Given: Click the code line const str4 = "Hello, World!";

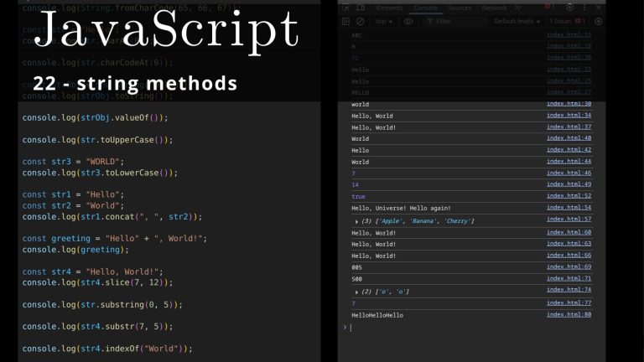Looking at the screenshot, I should (x=93, y=271).
